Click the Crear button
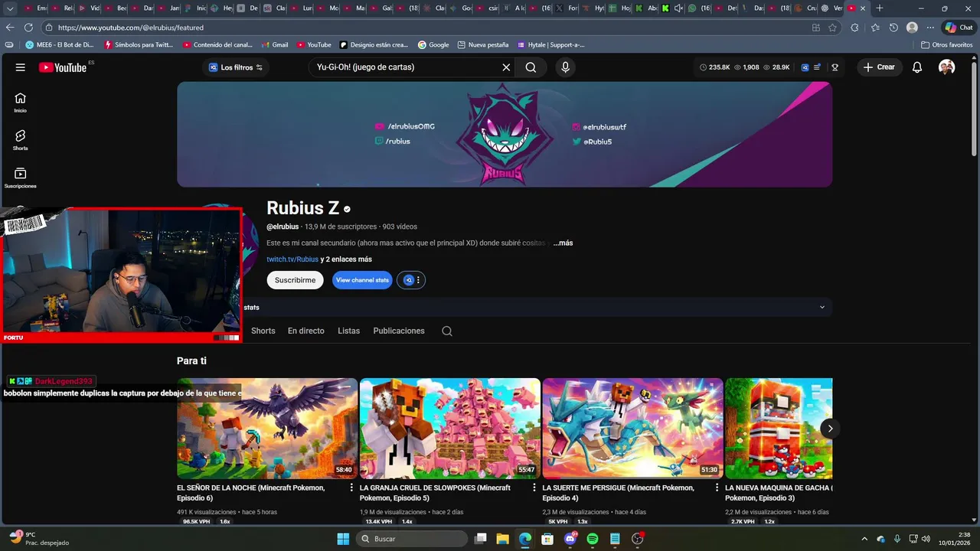The image size is (980, 551). point(879,67)
